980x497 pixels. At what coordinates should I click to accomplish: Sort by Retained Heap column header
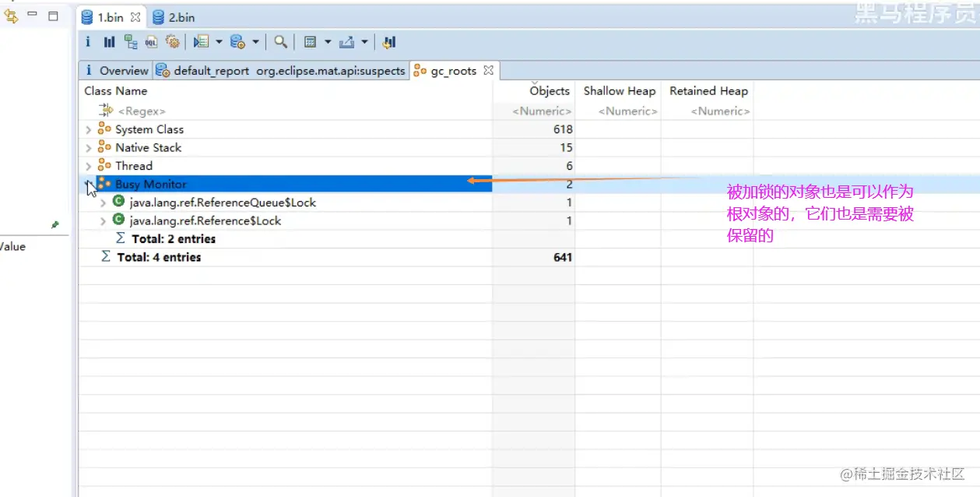pos(708,91)
